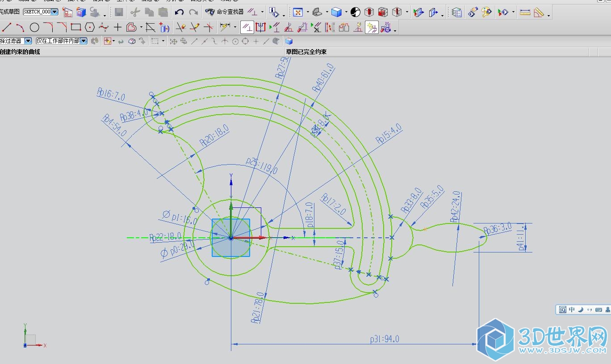Select the p18:7.0 dimension label
The width and height of the screenshot is (611, 364).
click(x=310, y=215)
